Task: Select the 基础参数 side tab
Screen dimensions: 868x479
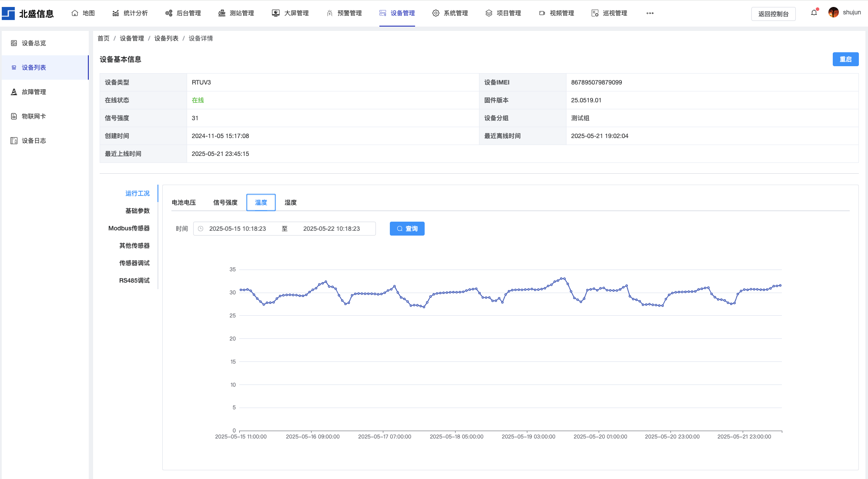Action: (137, 211)
